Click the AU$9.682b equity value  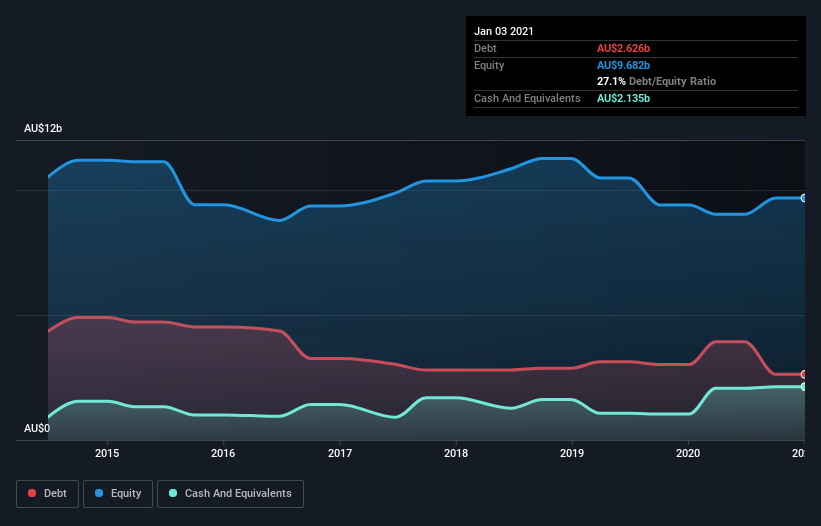click(623, 65)
